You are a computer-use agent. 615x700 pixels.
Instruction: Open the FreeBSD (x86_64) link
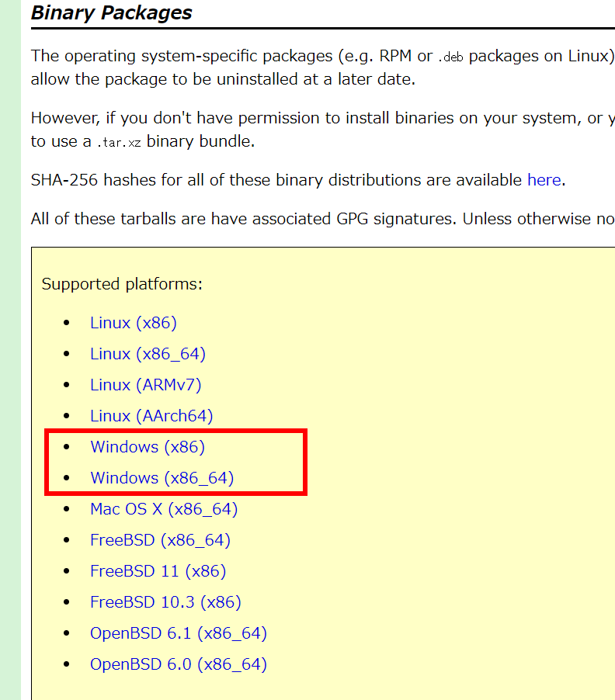[x=160, y=540]
